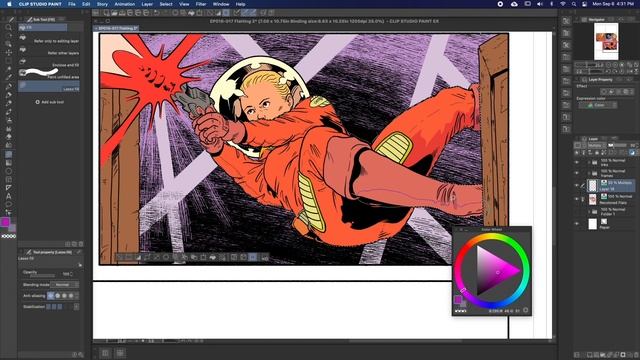Open the Blending mode dropdown in Tool property
Image resolution: width=640 pixels, height=360 pixels.
64,284
